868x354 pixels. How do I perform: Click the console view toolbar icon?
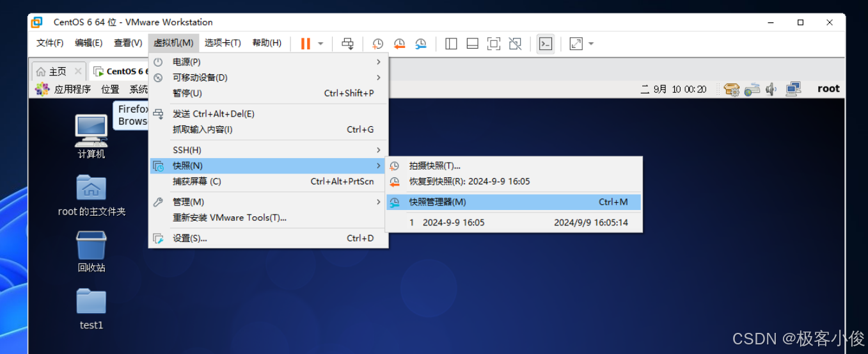pyautogui.click(x=546, y=44)
